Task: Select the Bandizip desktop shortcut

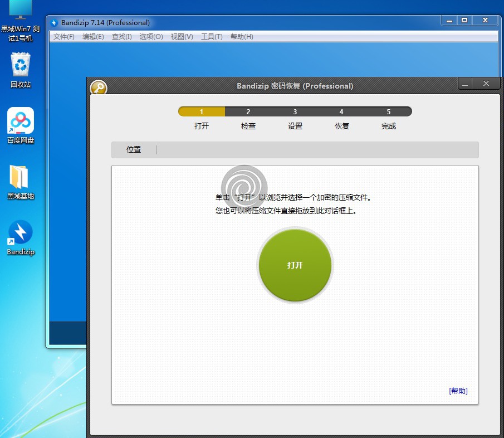Action: pyautogui.click(x=21, y=237)
